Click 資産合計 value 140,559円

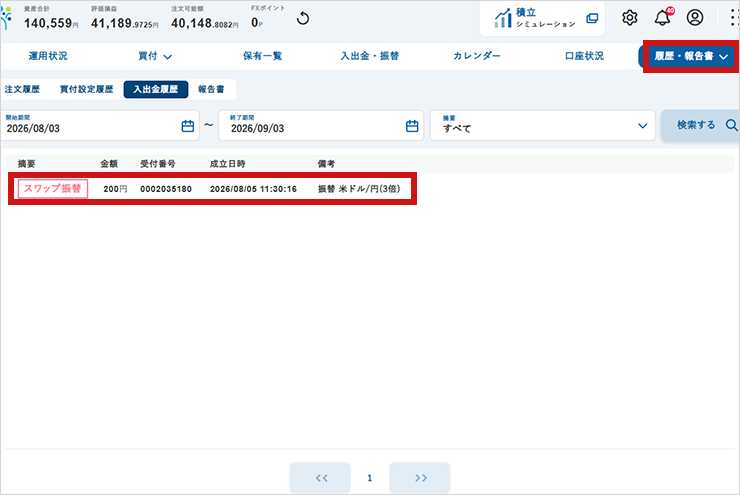point(51,23)
